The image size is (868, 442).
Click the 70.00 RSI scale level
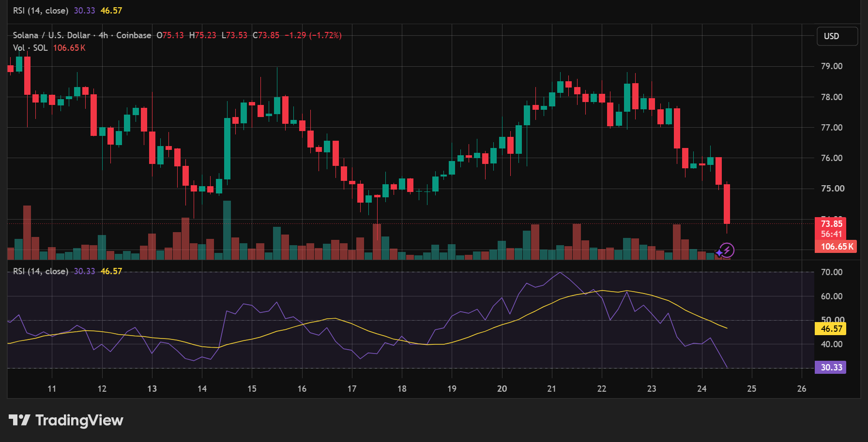832,272
